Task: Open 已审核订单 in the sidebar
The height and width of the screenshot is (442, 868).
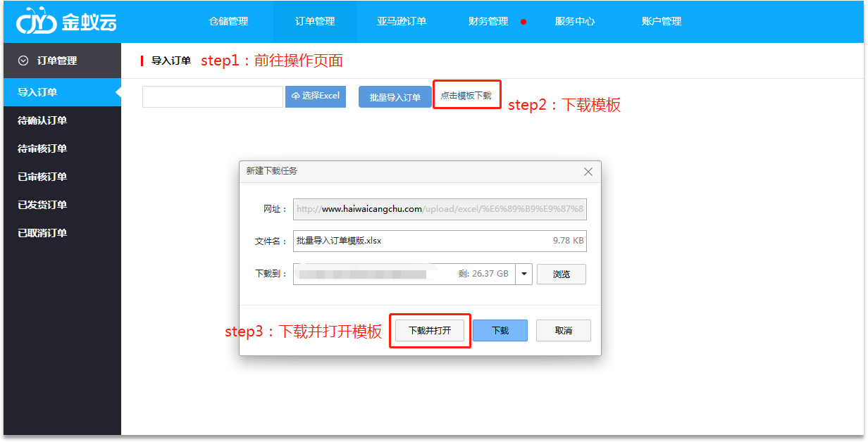Action: (42, 177)
